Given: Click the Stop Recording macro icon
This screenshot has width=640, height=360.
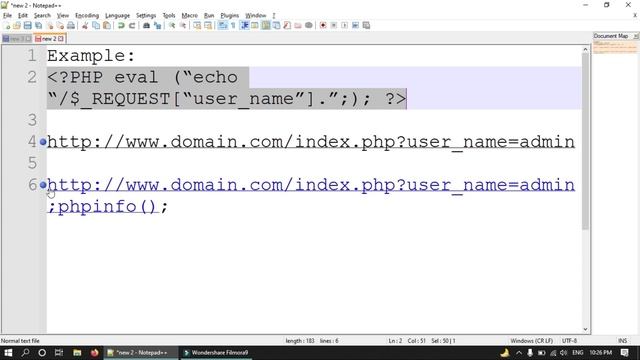Looking at the screenshot, I should click(333, 25).
